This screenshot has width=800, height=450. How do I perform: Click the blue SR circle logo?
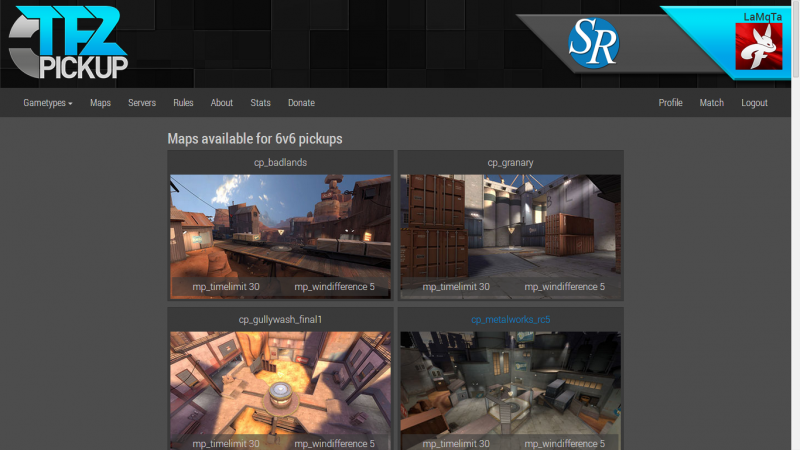click(x=594, y=43)
